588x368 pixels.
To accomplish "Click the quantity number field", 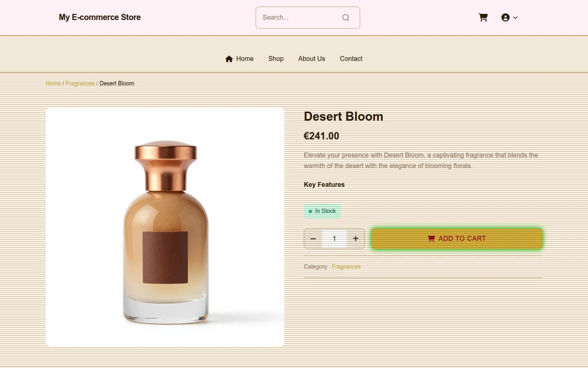I will tap(334, 239).
